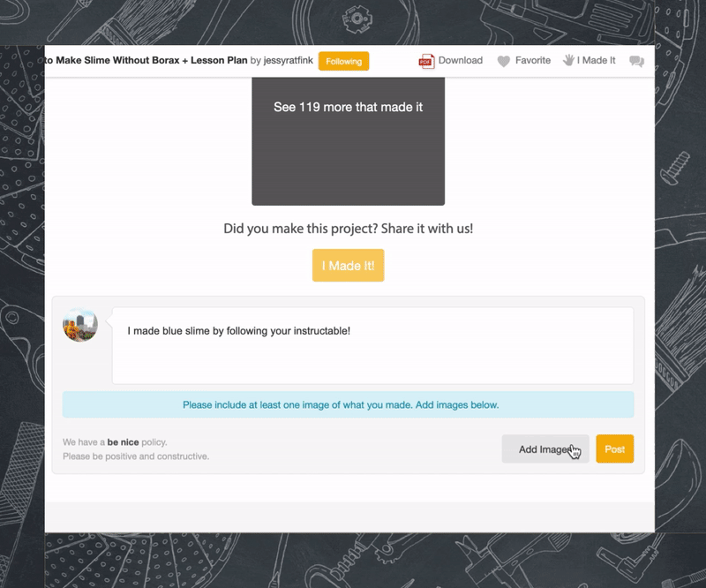Submit the comment with the Post button
The width and height of the screenshot is (706, 588).
pyautogui.click(x=614, y=449)
